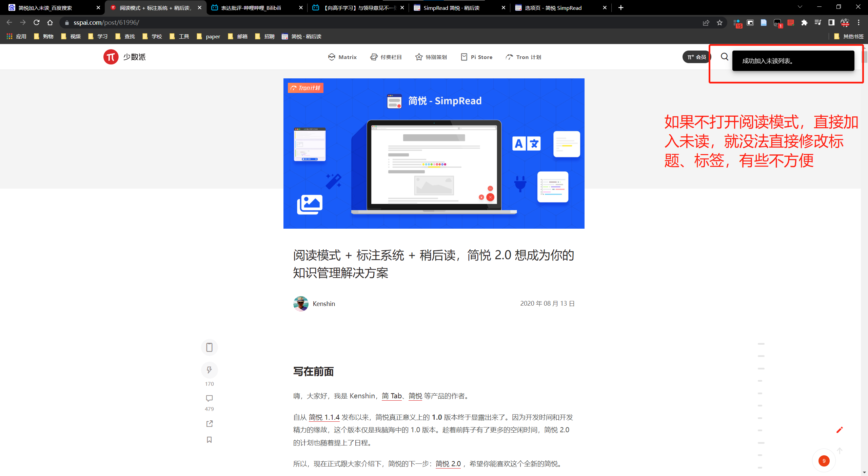Open the Chrome three-dot menu
Viewport: 868px width, 476px height.
[x=859, y=22]
